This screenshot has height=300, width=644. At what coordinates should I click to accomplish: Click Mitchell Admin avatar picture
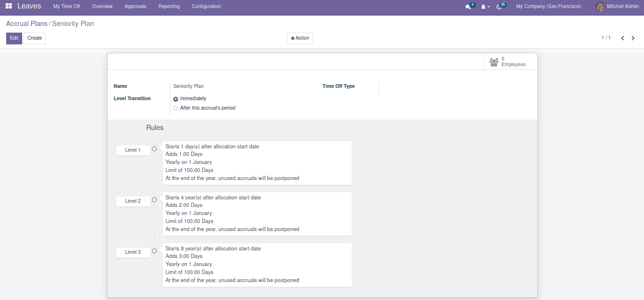[600, 7]
